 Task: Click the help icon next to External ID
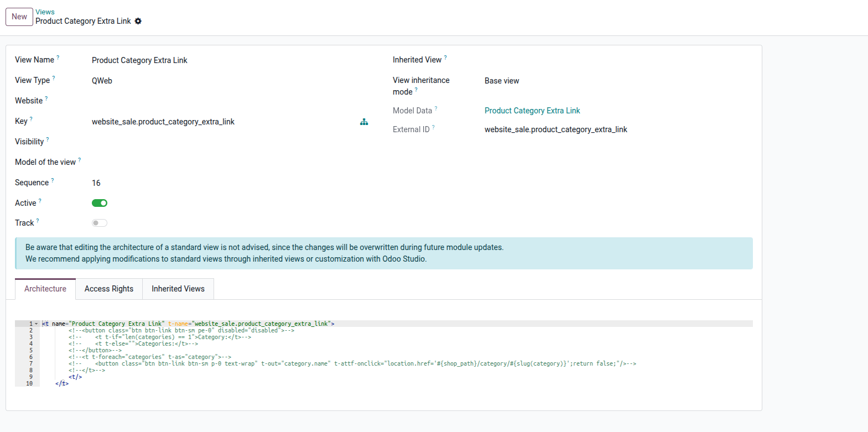click(433, 127)
